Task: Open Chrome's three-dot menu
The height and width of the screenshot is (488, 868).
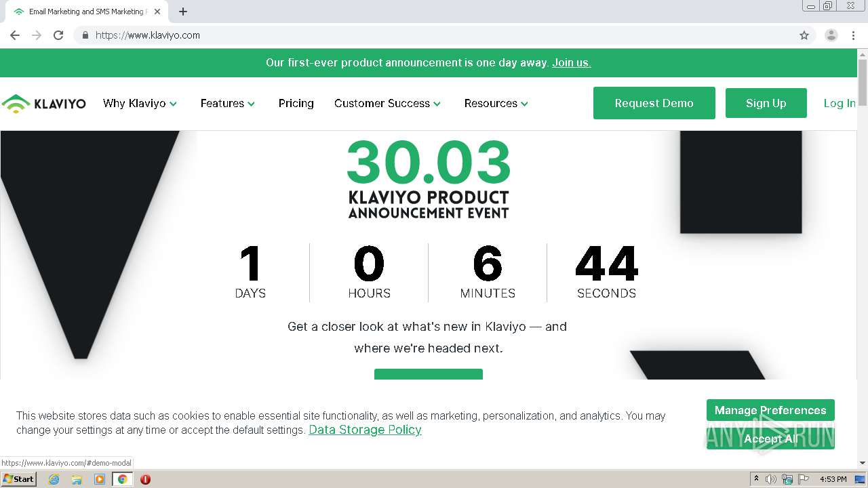Action: [x=854, y=35]
